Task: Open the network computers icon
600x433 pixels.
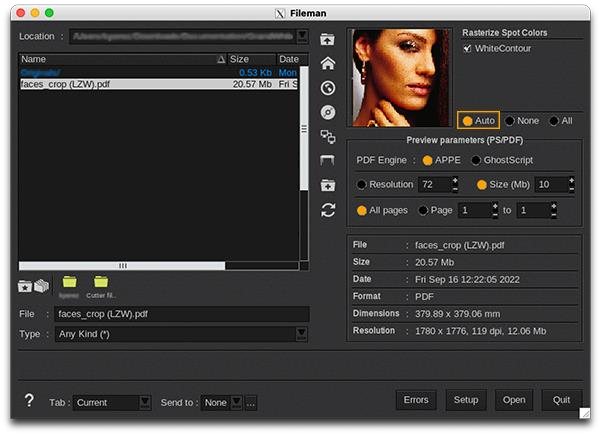Action: pos(327,137)
